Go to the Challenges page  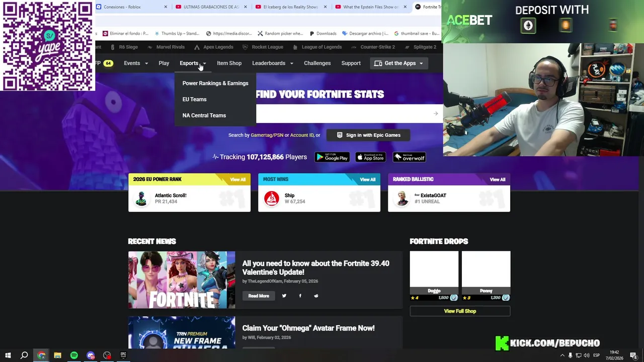coord(317,63)
